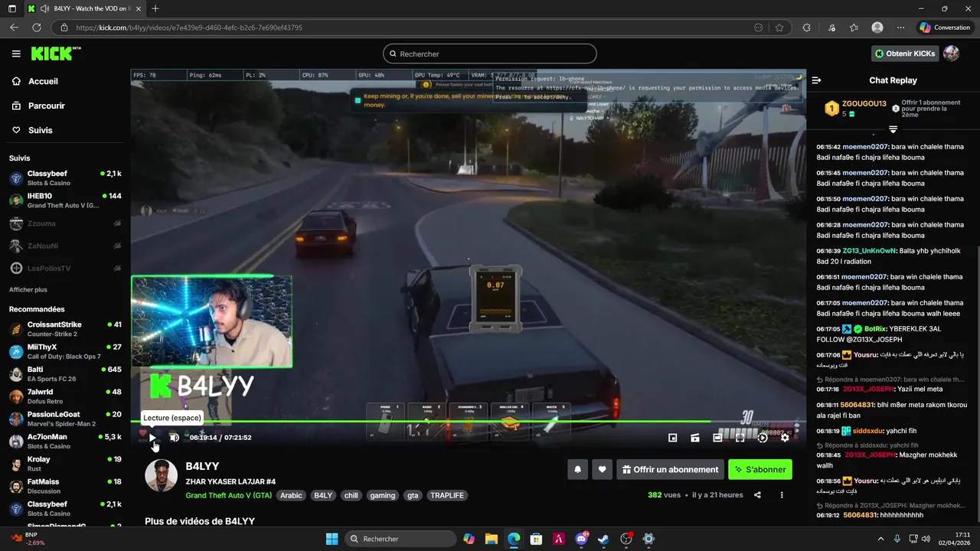The image size is (980, 551).
Task: Reload page with browser refresh button
Action: [36, 28]
